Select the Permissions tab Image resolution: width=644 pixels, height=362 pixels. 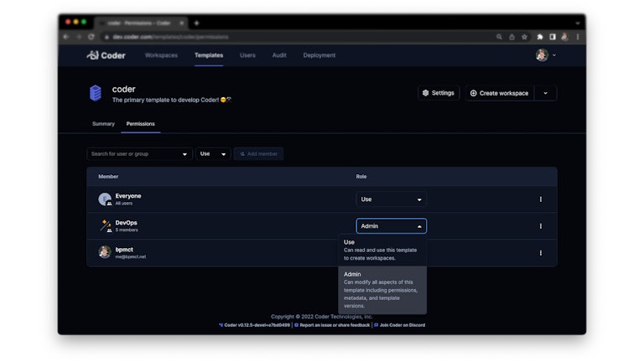click(x=141, y=123)
